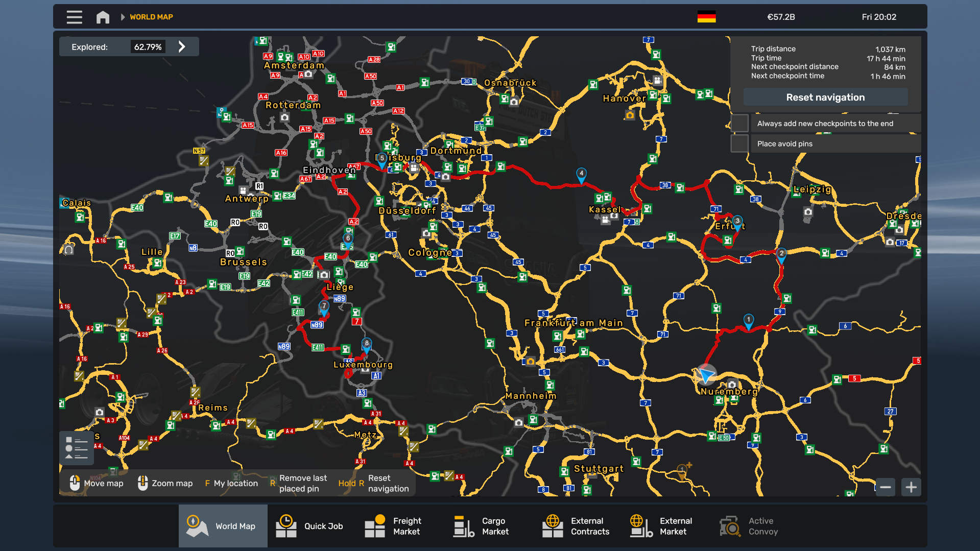Open the Freight Market tab
This screenshot has height=551, width=980.
pyautogui.click(x=401, y=526)
